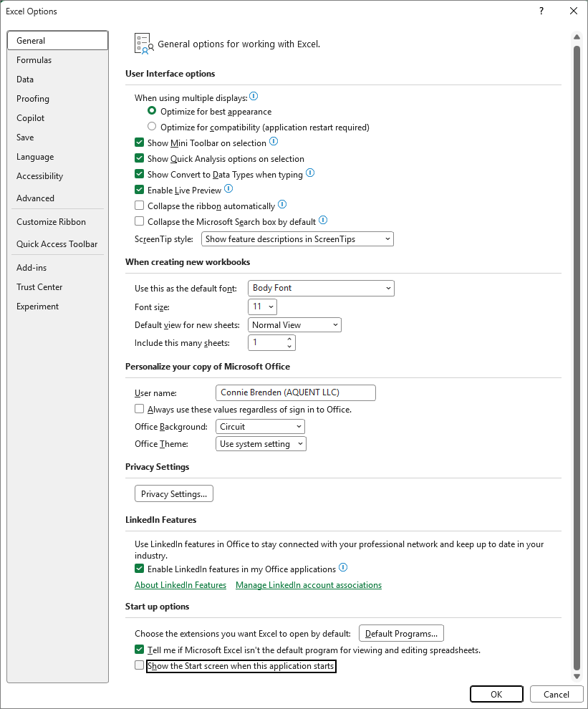This screenshot has width=588, height=709.
Task: Click the Privacy Settings button
Action: coord(174,493)
